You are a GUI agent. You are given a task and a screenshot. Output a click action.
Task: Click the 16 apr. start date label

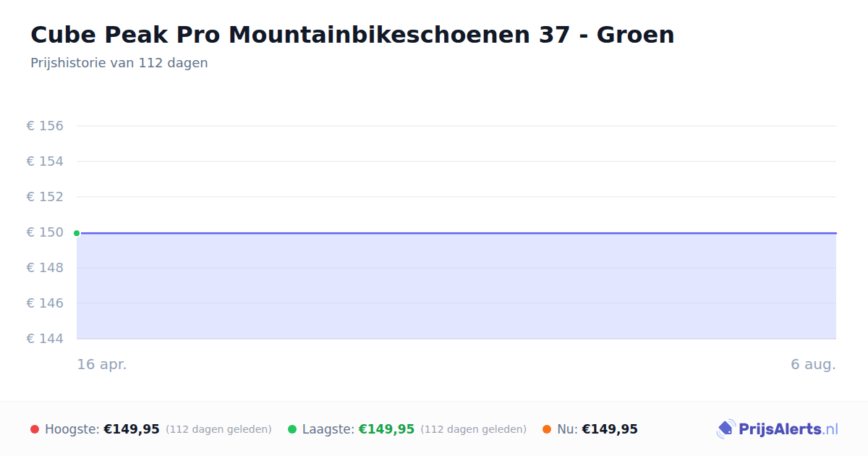click(102, 364)
